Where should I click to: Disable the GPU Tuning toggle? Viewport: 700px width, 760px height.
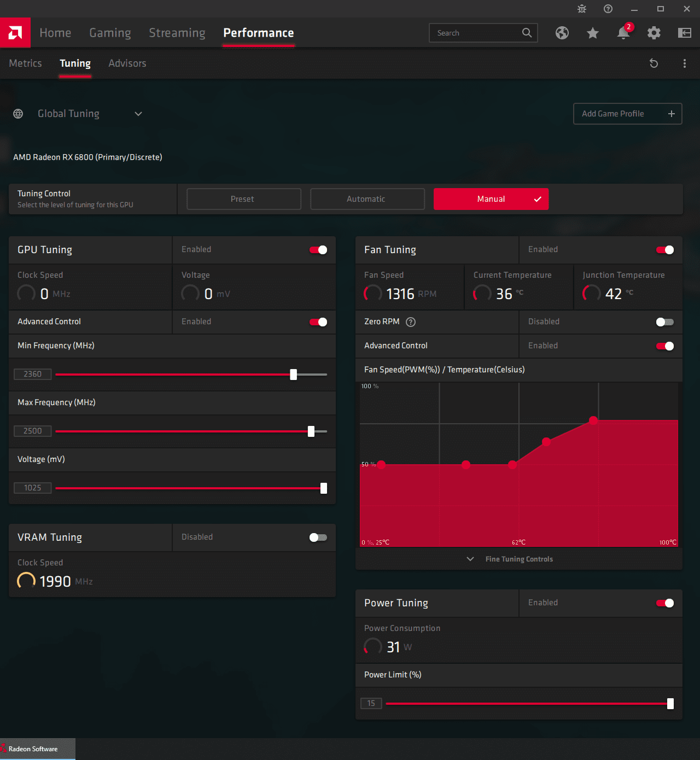pyautogui.click(x=318, y=250)
